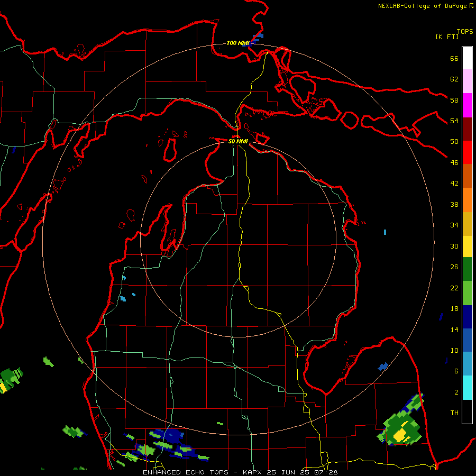Screen dimensions: 476x476
Task: Select the light blue 14 kft swatch
Action: 467,364
